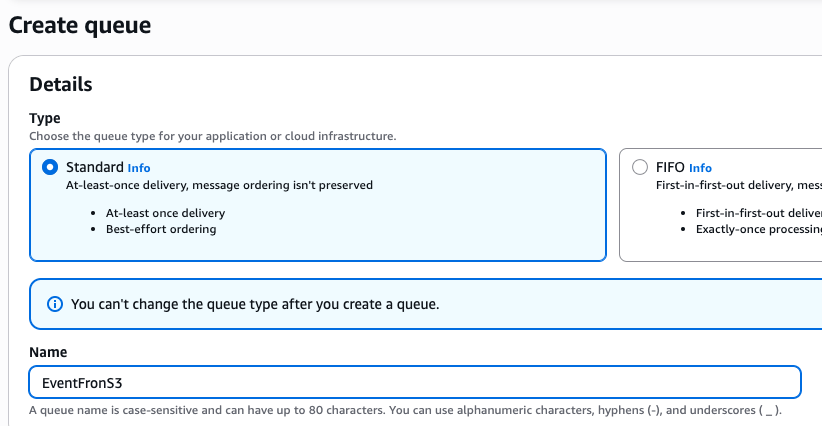
Task: Click the "At-least once delivery" bullet item
Action: click(165, 213)
